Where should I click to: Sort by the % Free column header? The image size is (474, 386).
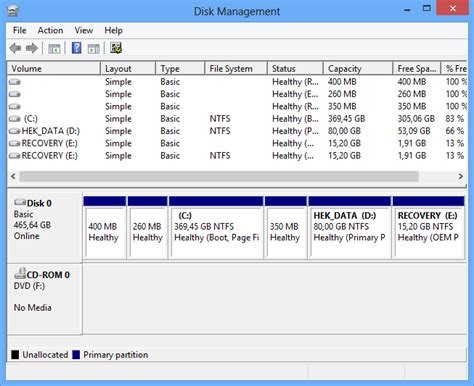454,69
